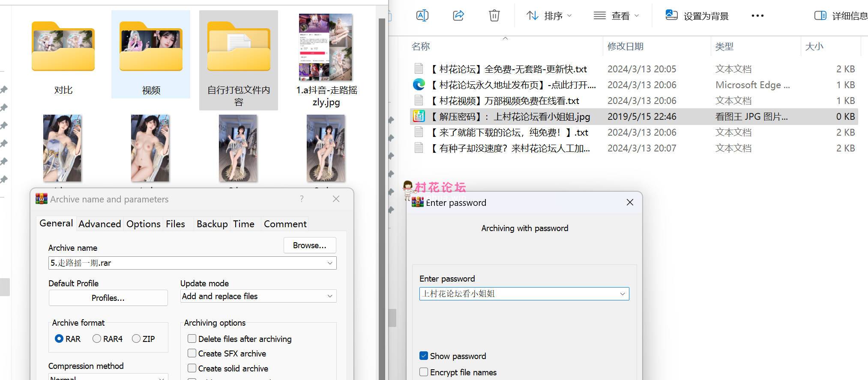This screenshot has width=868, height=380.
Task: Enable Create solid archive
Action: pyautogui.click(x=192, y=368)
